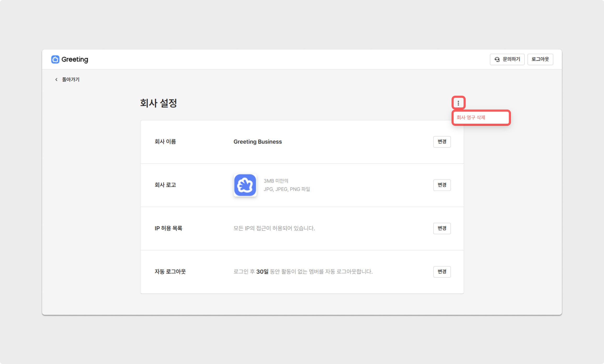Click the IP 허용 목록 row label

[168, 228]
